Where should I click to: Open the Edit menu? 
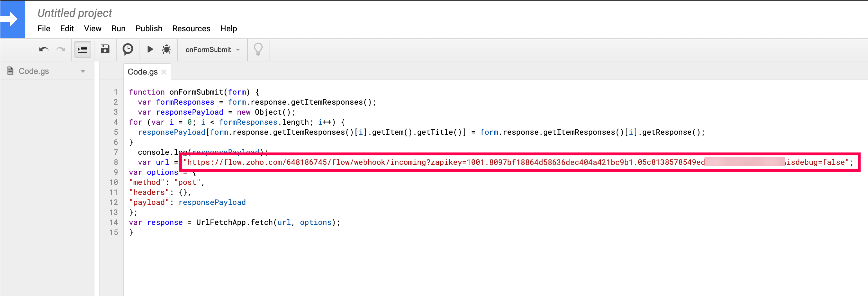67,29
